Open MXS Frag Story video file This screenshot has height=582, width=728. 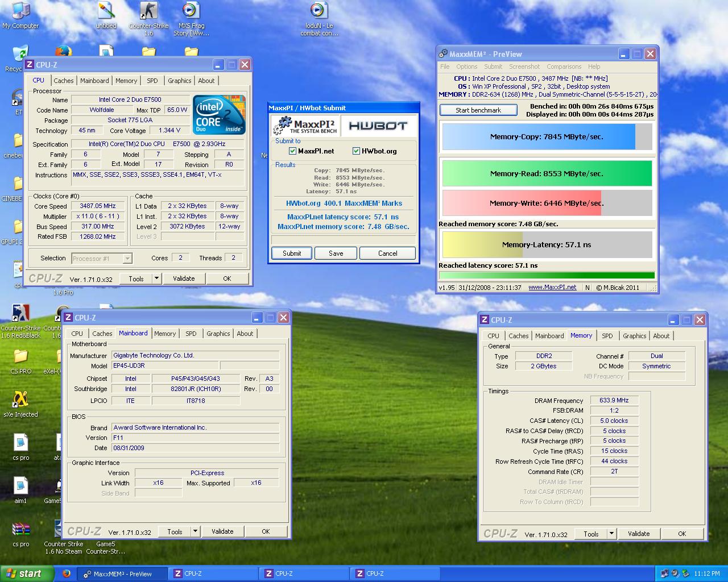tap(191, 19)
